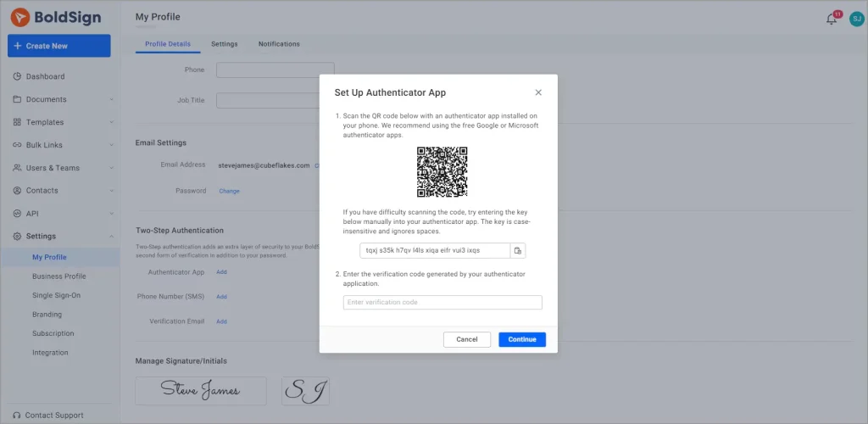Image resolution: width=868 pixels, height=424 pixels.
Task: Click the Contact Support headset icon
Action: pyautogui.click(x=17, y=416)
